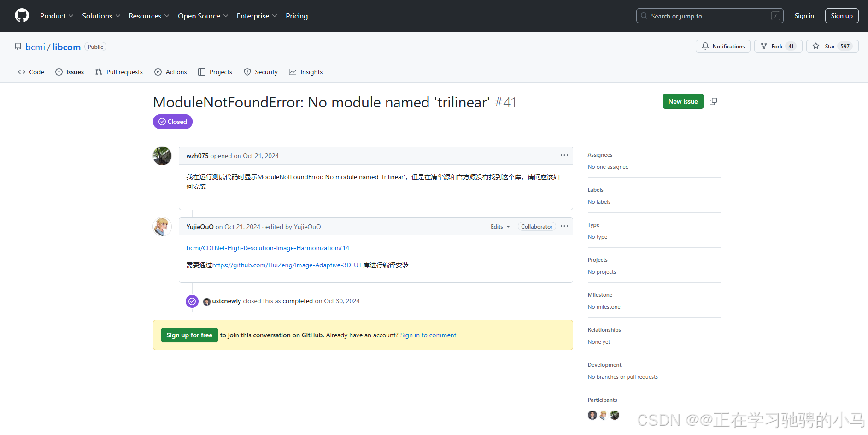Open the Actions tab
This screenshot has width=868, height=435.
coord(170,72)
